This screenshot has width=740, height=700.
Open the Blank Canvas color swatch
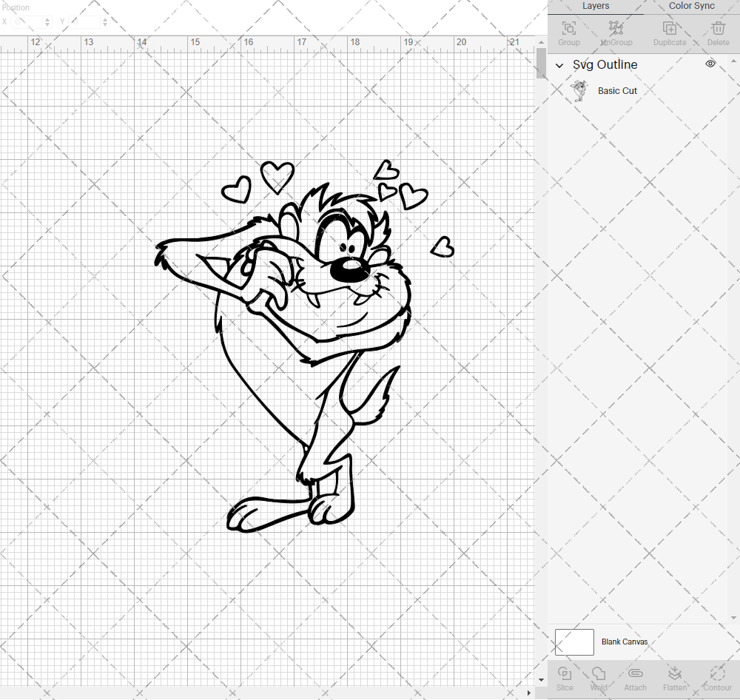(x=574, y=642)
